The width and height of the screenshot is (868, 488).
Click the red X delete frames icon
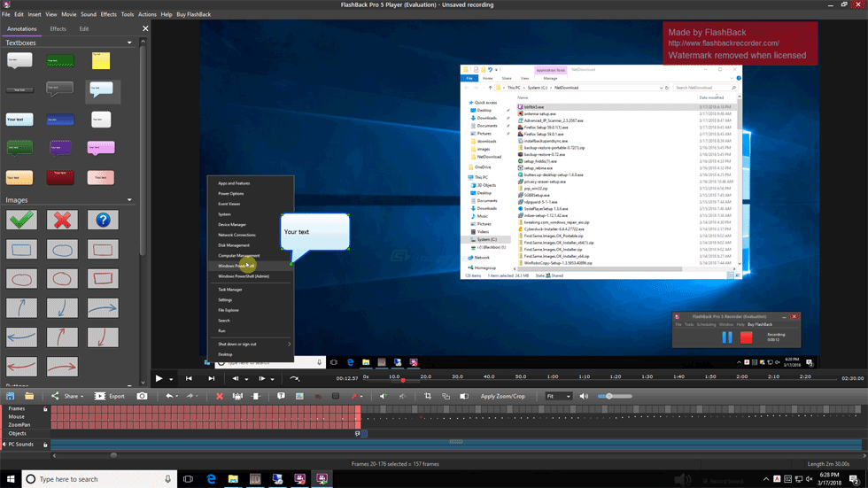click(x=220, y=396)
